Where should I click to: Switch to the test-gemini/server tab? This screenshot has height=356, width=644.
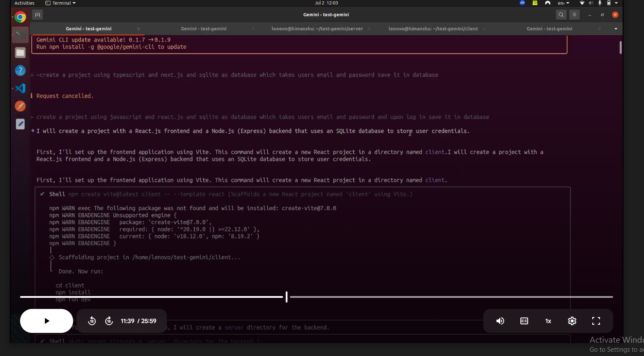click(x=317, y=29)
